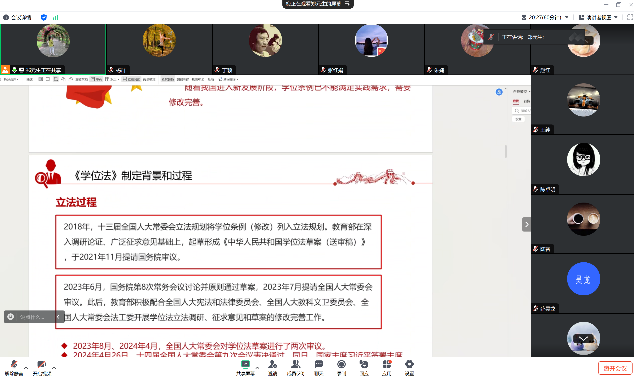This screenshot has width=634, height=381.
Task: Open the apps grid icon in toolbar
Action: point(387,368)
